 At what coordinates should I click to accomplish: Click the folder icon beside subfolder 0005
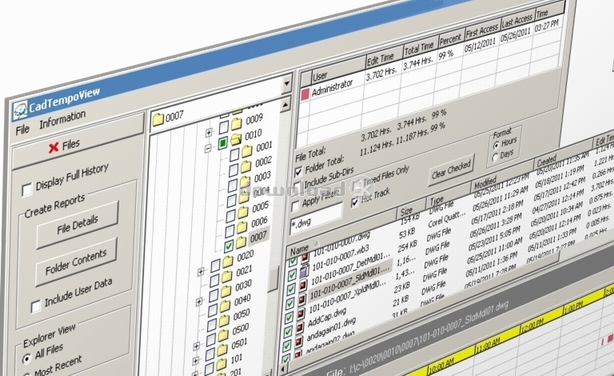pos(243,212)
